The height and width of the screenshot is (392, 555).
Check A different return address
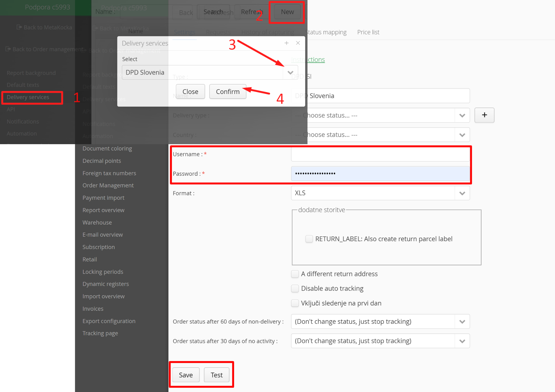tap(295, 274)
